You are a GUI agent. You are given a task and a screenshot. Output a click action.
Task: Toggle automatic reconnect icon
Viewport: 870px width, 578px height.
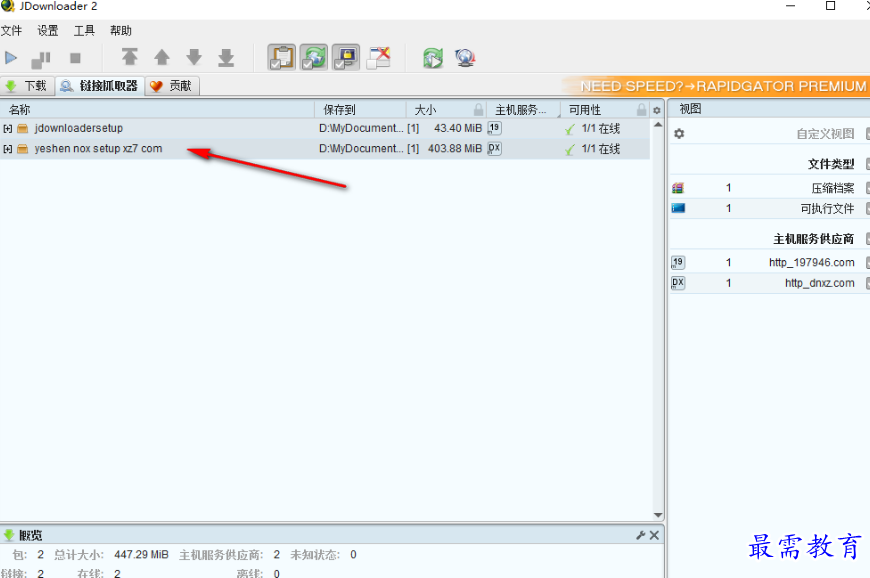[x=313, y=57]
